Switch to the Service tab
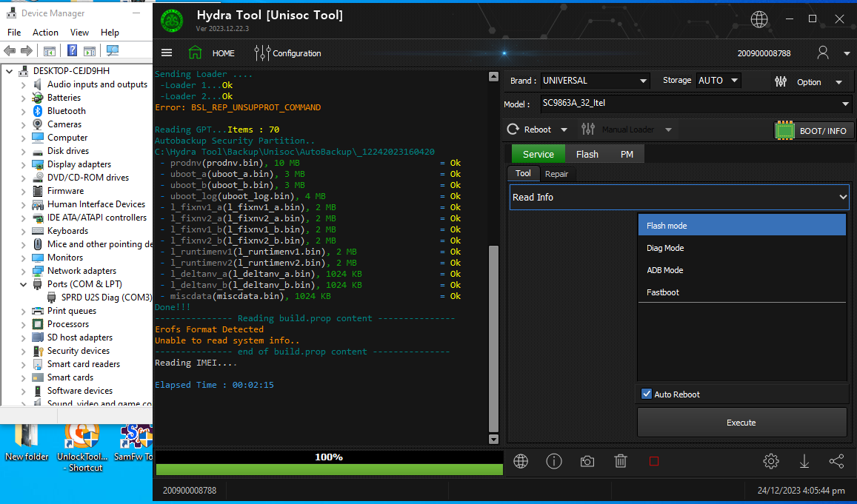 [538, 154]
